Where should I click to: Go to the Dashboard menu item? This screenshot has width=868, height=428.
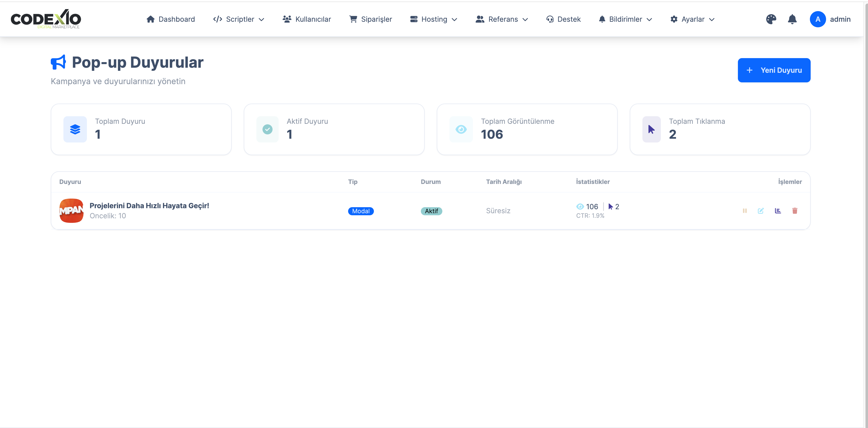click(171, 19)
